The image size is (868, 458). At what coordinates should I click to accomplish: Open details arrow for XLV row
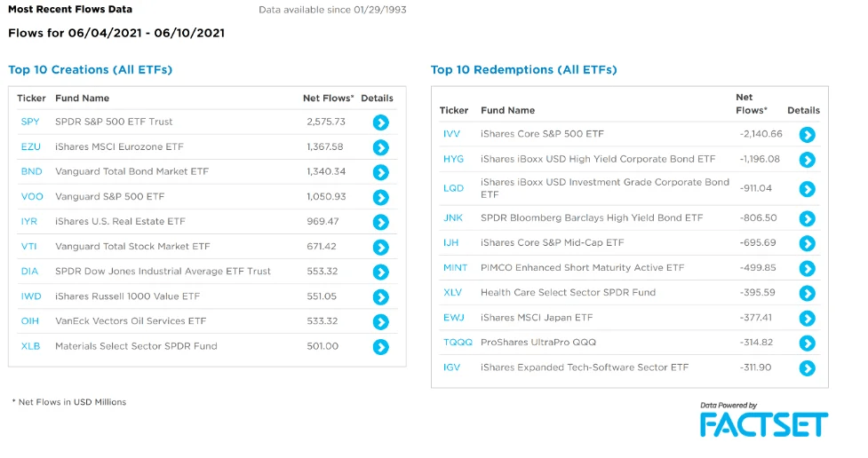pyautogui.click(x=807, y=293)
